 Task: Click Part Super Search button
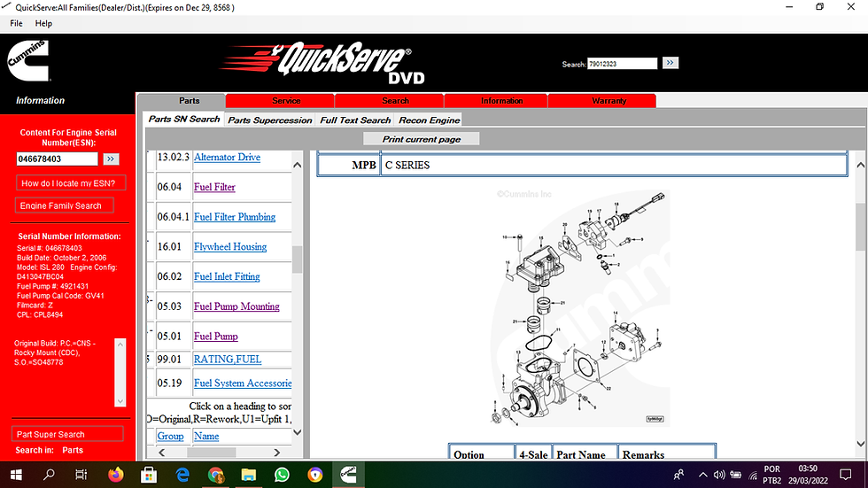point(67,434)
